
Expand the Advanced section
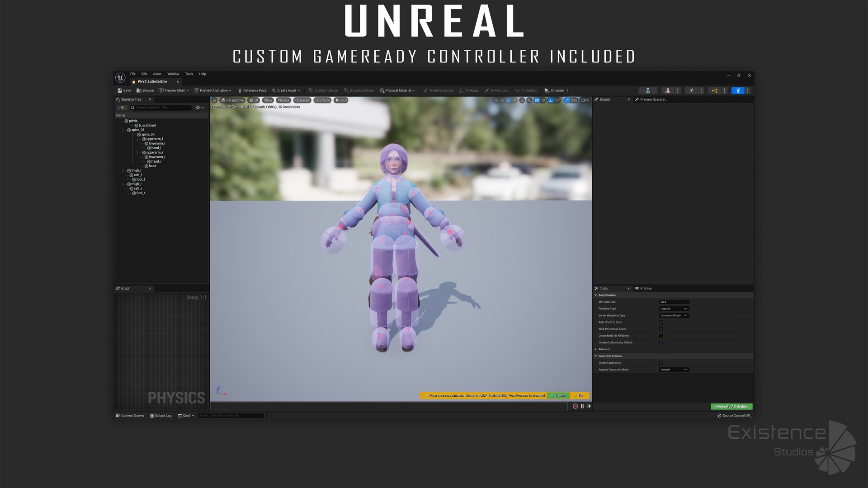click(x=596, y=349)
